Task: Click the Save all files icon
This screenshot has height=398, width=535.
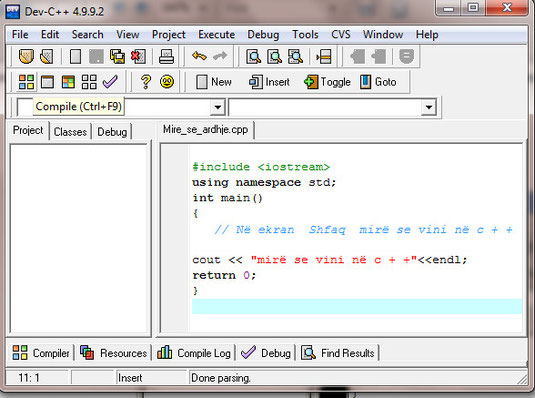Action: click(x=117, y=56)
